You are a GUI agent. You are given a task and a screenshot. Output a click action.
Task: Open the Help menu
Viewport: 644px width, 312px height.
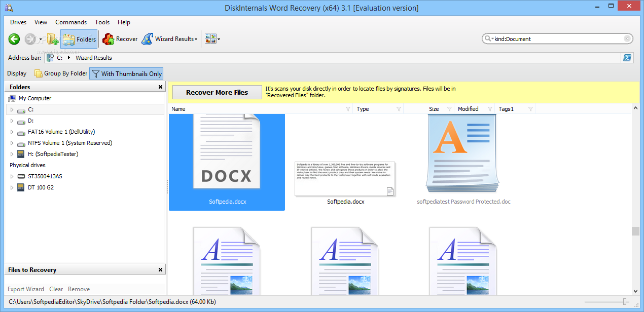[124, 22]
